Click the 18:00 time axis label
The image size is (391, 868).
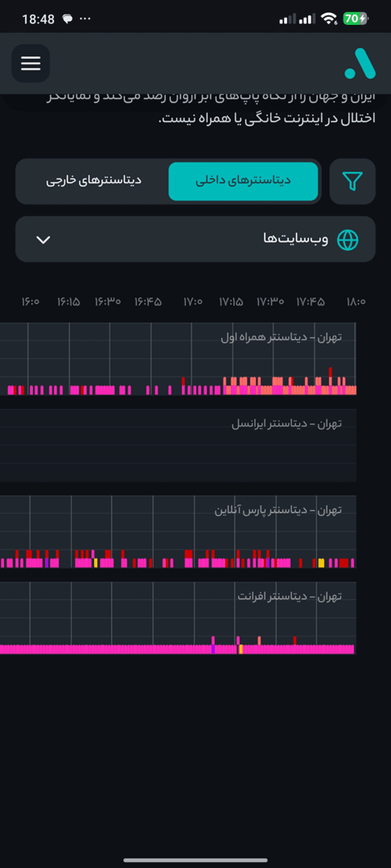tap(356, 302)
